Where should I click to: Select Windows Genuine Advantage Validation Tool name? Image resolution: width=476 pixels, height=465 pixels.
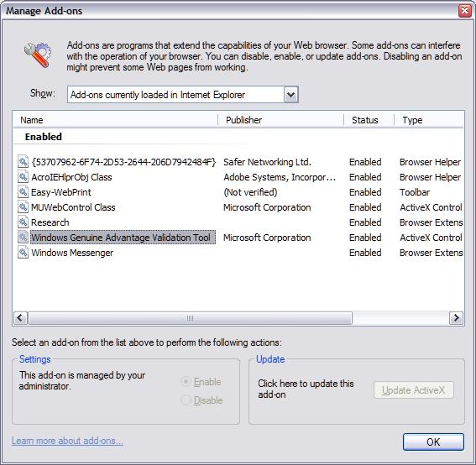click(x=123, y=238)
